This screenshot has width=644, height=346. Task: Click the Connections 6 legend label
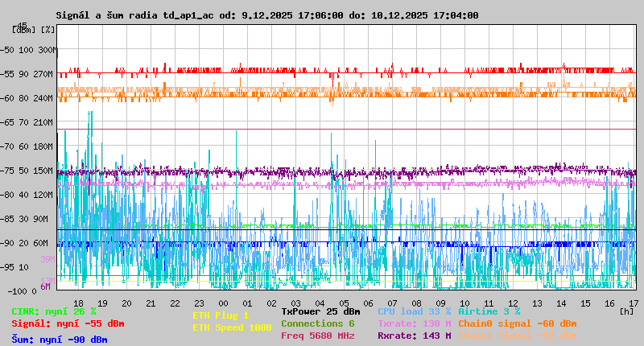tap(317, 323)
